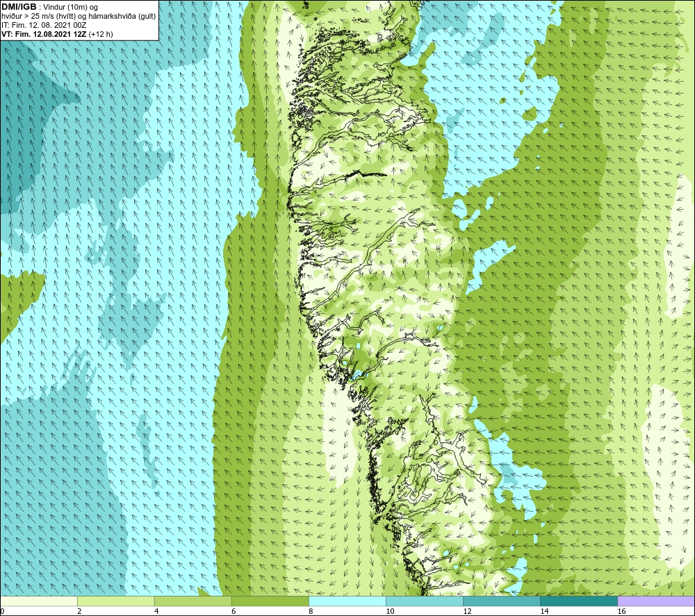Click the olive green 6–8 legend color
This screenshot has width=695, height=616.
pos(270,601)
